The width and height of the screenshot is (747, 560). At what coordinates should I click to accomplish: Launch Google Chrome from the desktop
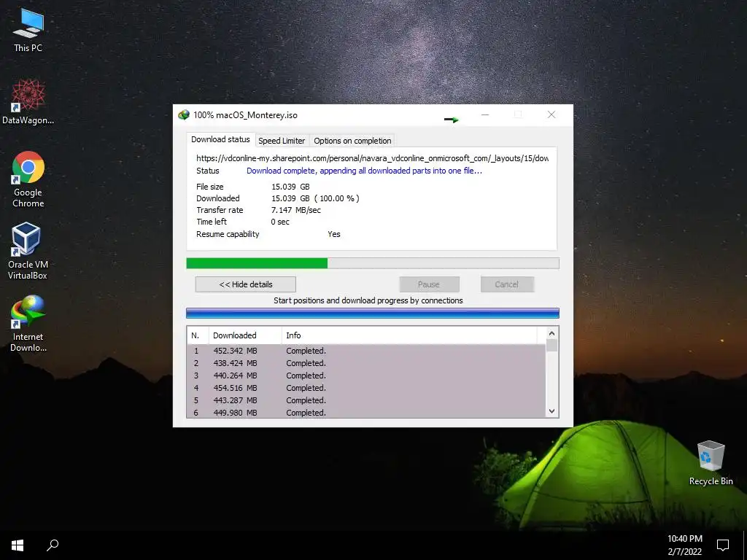coord(28,179)
